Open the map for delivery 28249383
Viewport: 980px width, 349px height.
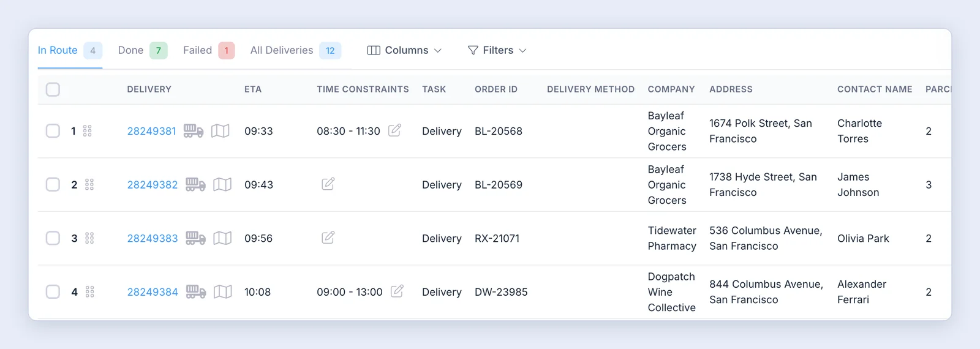222,238
